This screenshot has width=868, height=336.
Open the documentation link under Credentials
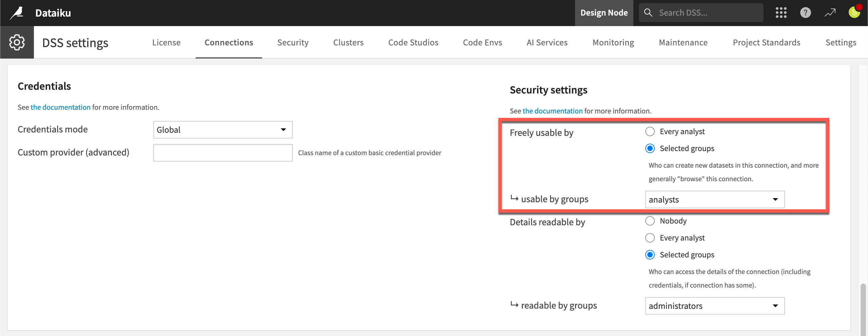pyautogui.click(x=60, y=107)
